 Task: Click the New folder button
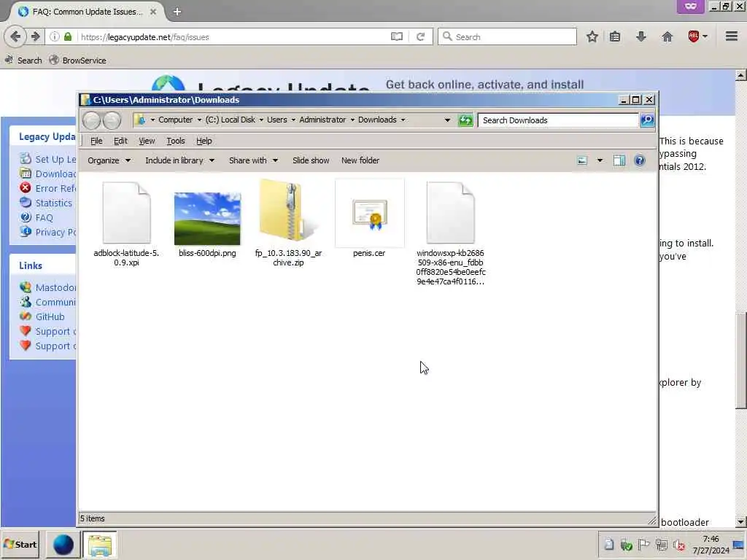pos(360,160)
